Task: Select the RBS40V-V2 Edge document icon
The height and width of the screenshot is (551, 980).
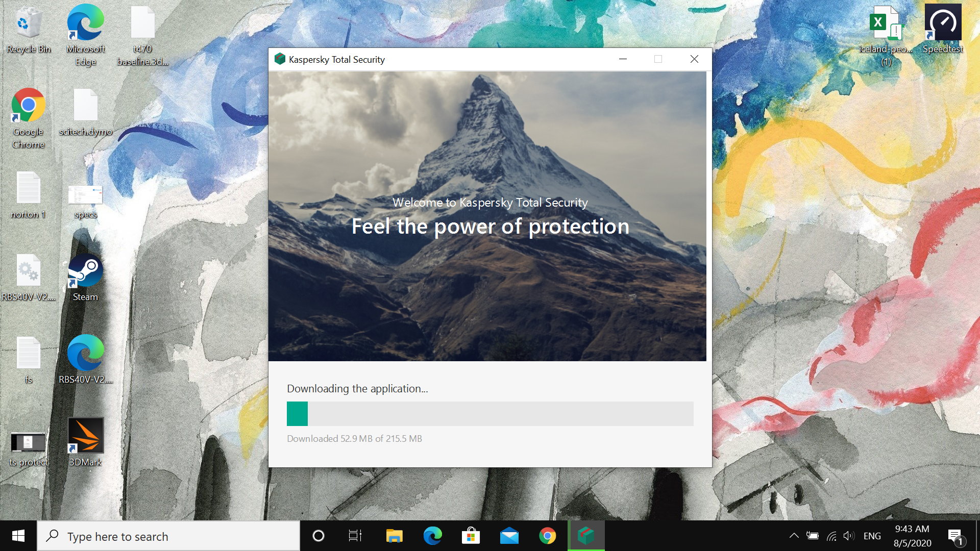Action: coord(86,359)
